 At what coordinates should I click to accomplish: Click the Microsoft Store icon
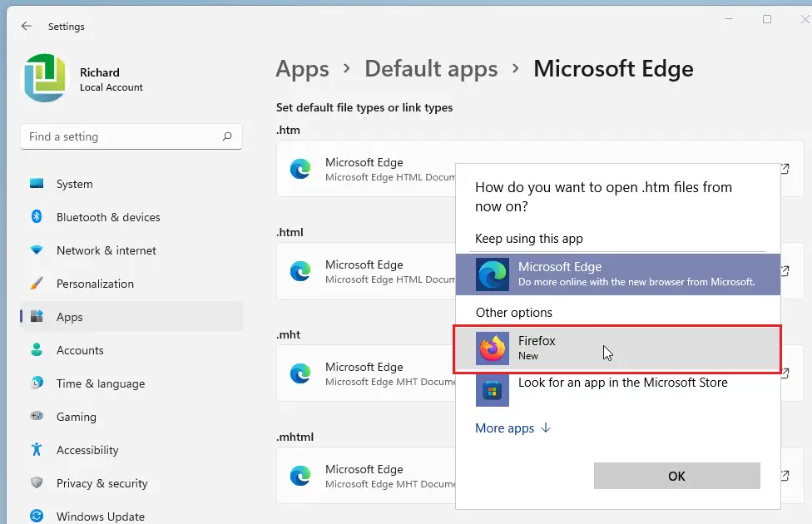492,390
